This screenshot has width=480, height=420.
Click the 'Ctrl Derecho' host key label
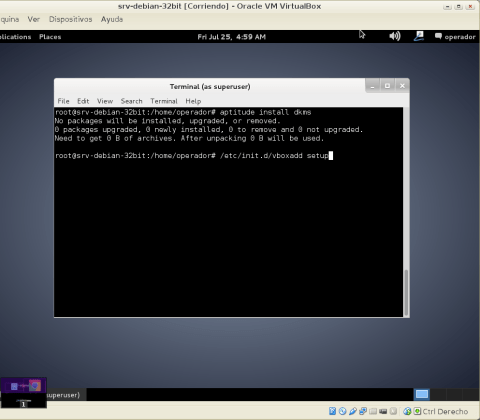(x=445, y=411)
